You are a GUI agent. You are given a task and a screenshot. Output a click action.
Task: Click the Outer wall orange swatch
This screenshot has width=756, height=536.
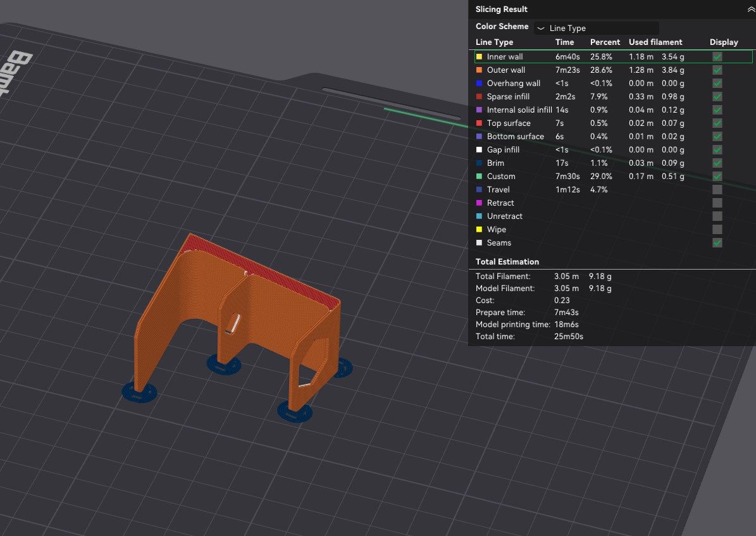pos(480,70)
